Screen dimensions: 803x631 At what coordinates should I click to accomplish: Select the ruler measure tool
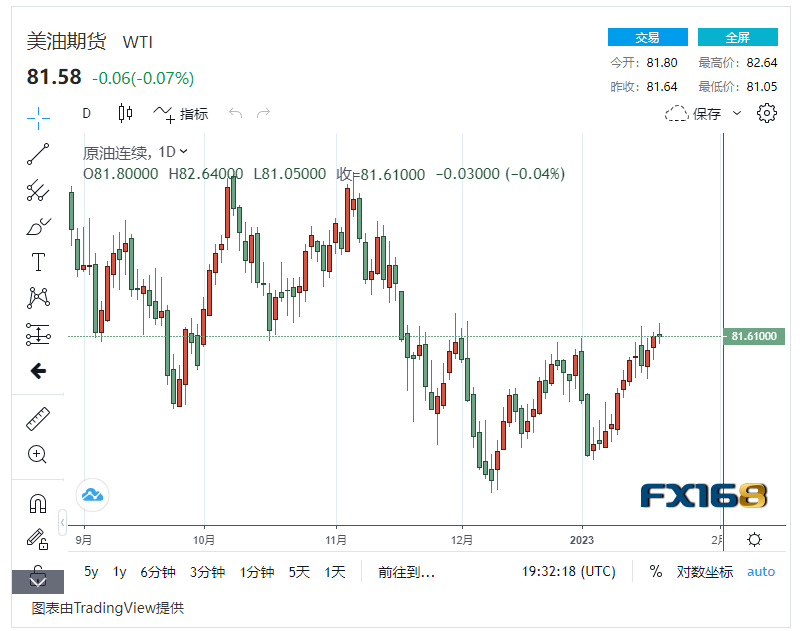tap(38, 418)
